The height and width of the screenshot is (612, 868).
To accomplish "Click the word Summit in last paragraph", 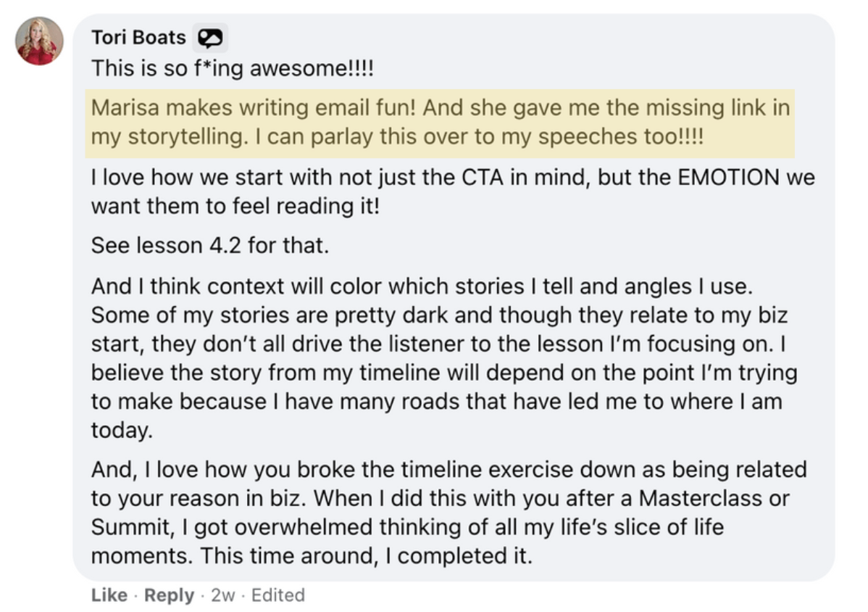I will coord(133,527).
